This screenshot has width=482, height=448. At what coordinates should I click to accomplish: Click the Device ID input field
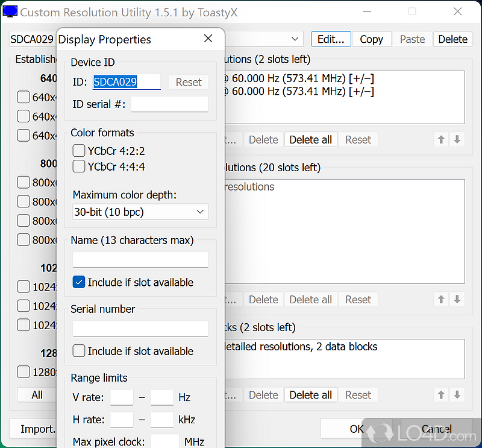tap(127, 82)
